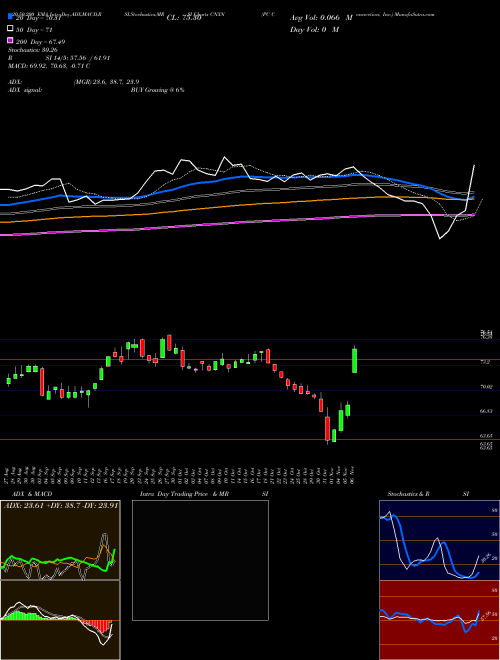
Task: Click the 'Avg Vol: 0.066 M' readout
Action: (321, 18)
